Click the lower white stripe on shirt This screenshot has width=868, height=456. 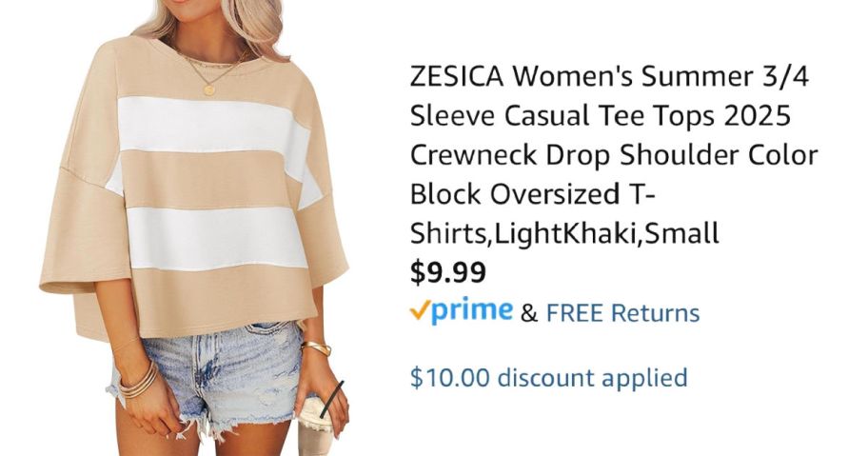click(x=217, y=239)
